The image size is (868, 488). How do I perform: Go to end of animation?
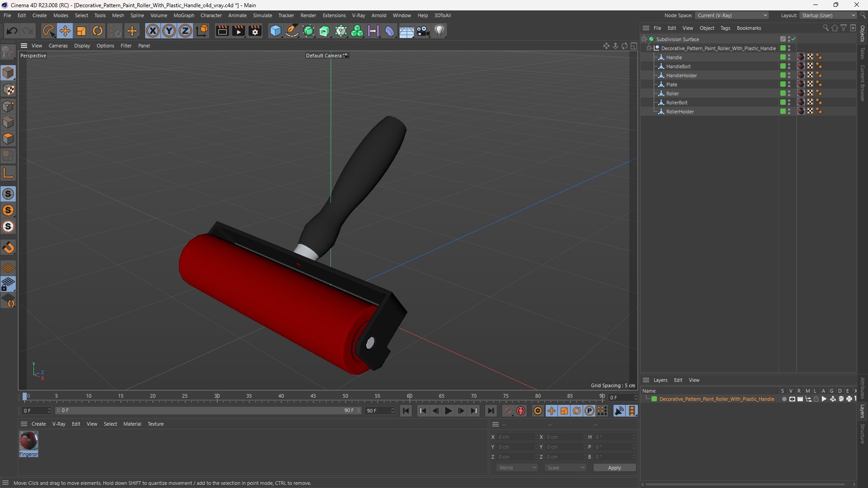[491, 411]
